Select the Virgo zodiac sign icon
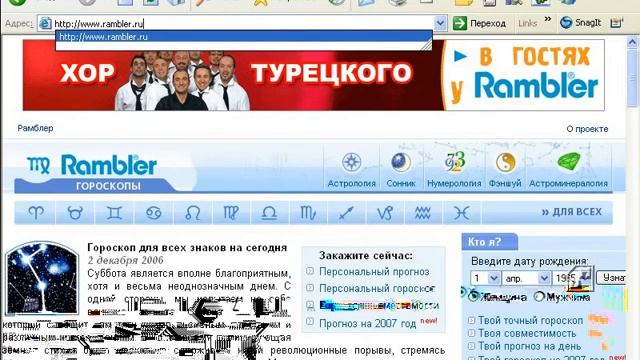Image resolution: width=640 pixels, height=360 pixels. coord(231,213)
